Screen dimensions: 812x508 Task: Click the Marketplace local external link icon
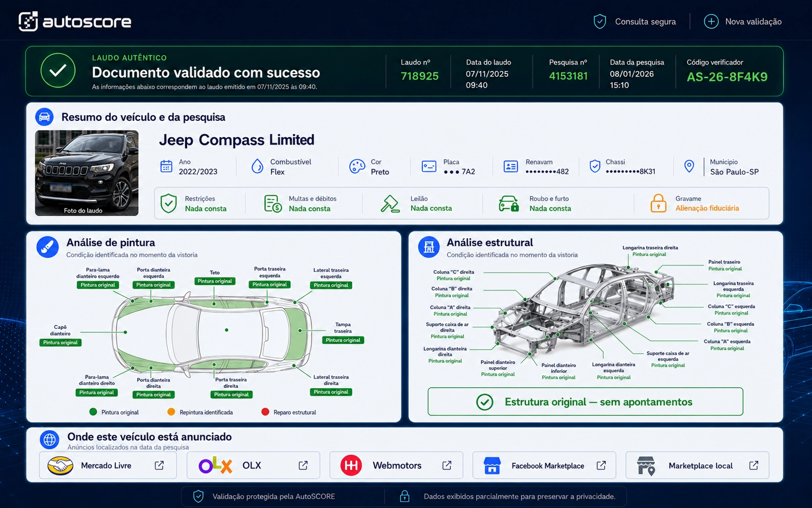tap(754, 465)
